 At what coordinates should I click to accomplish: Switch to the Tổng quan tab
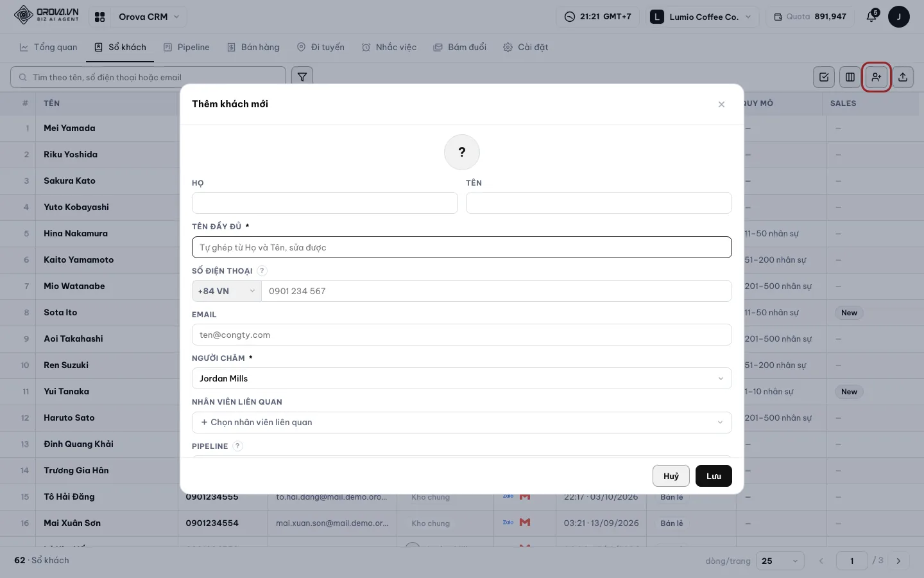[49, 48]
